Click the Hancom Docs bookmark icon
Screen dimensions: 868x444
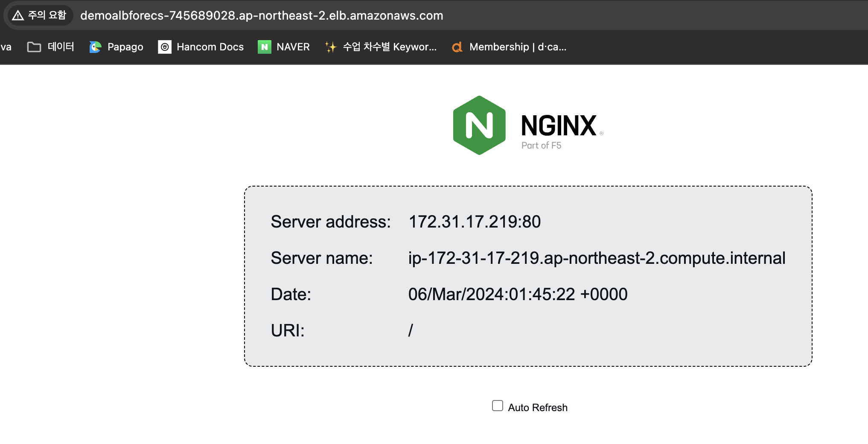(x=165, y=47)
